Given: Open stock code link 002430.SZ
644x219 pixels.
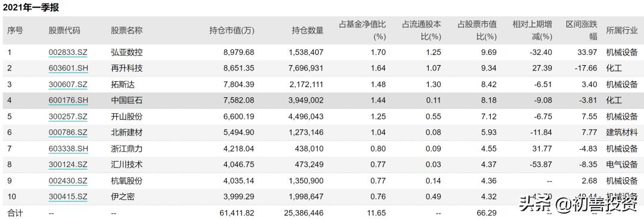Looking at the screenshot, I should click(68, 181).
